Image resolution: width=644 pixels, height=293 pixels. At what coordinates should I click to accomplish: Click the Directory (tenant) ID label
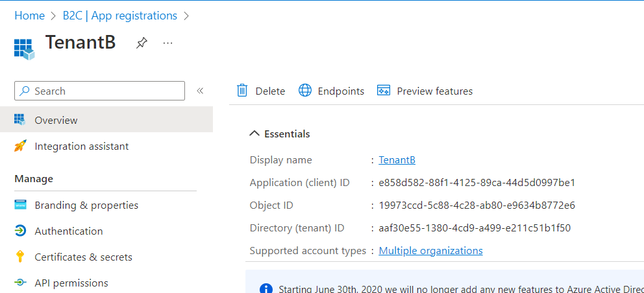[x=297, y=228]
